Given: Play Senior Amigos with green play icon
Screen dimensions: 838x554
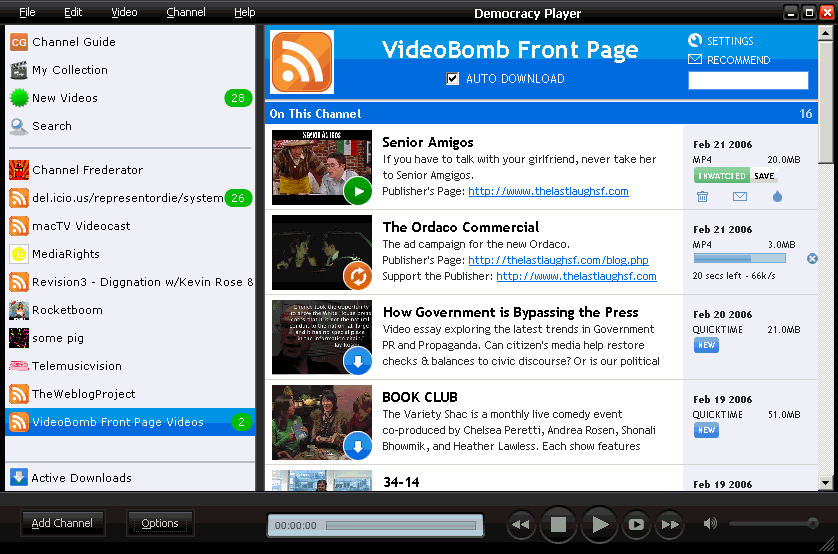Looking at the screenshot, I should click(358, 191).
